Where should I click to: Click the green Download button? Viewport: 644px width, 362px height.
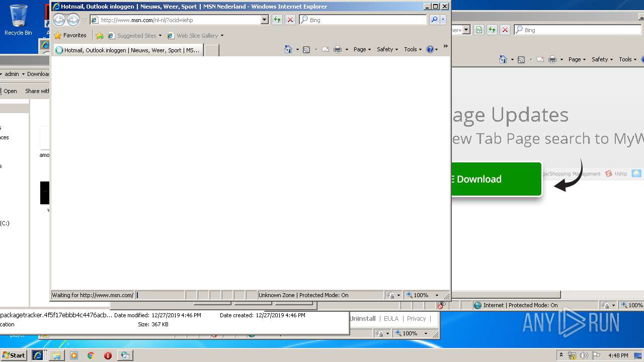(497, 179)
